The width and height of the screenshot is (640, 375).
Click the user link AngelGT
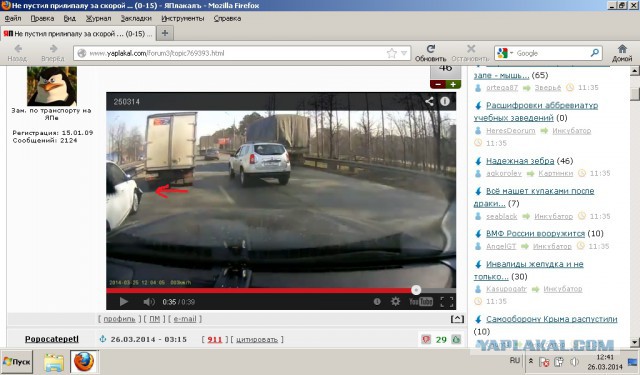point(501,246)
